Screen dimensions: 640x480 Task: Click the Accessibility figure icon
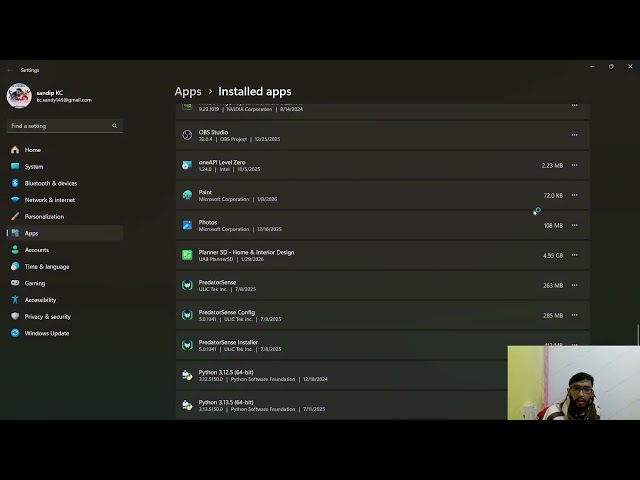click(15, 300)
